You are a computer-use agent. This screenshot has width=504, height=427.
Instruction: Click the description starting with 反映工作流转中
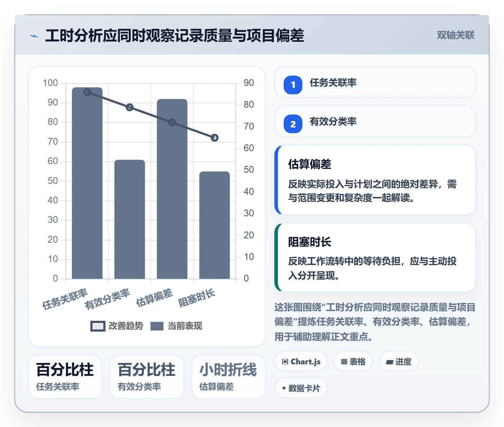(372, 268)
